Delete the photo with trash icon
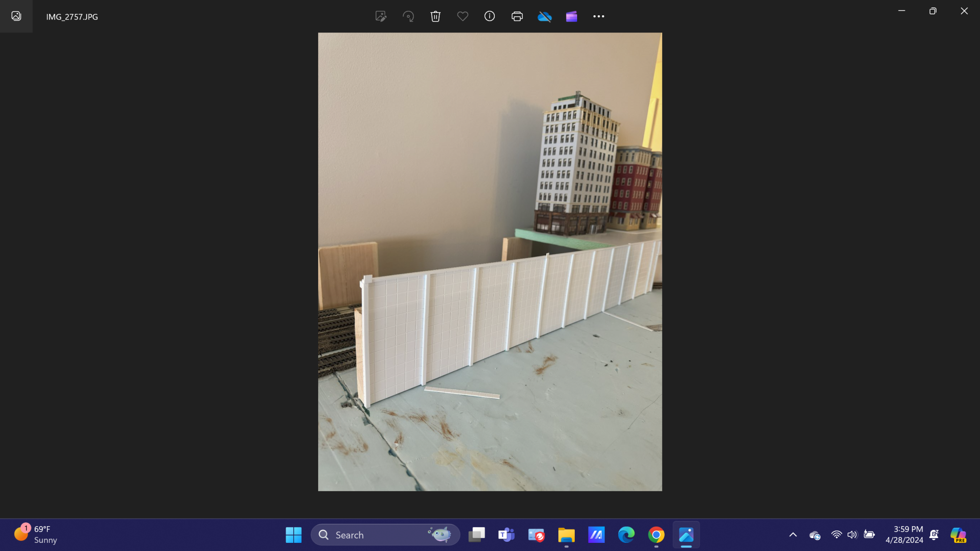The image size is (980, 551). [x=435, y=16]
